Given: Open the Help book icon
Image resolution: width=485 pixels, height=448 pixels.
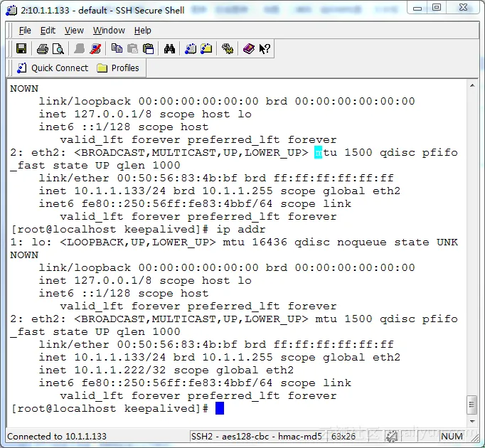Looking at the screenshot, I should point(249,48).
